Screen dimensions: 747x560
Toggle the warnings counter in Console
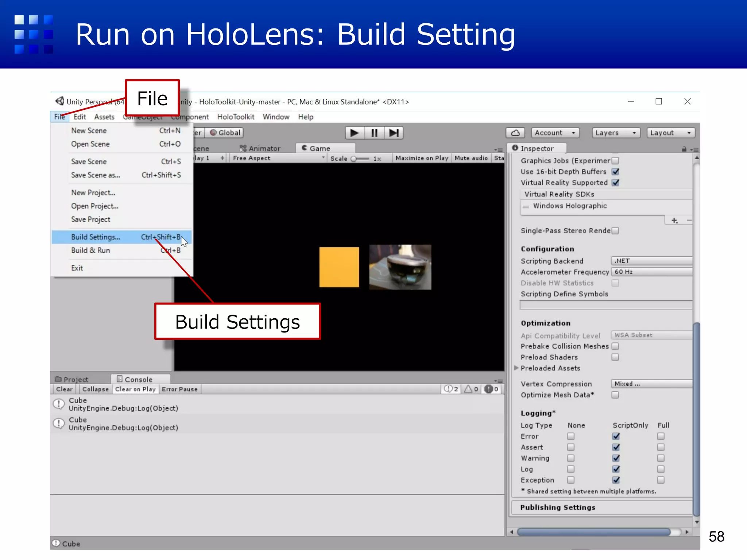[471, 389]
